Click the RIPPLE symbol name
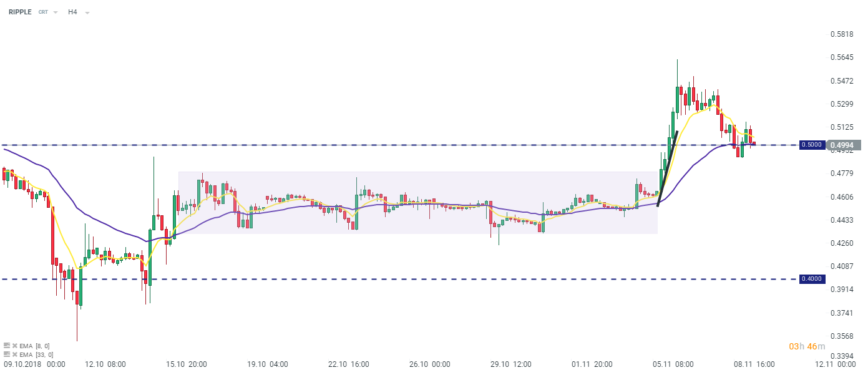Screen dimensions: 868x375 [x=19, y=12]
